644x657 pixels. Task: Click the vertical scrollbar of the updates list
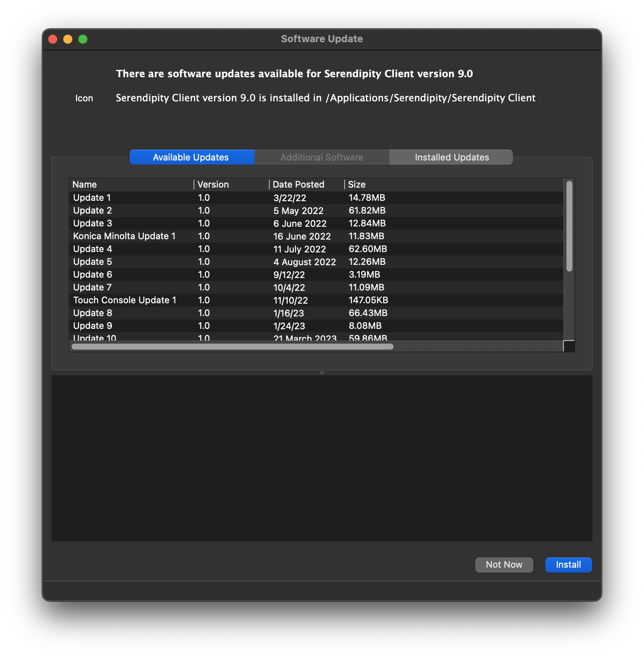click(x=569, y=226)
